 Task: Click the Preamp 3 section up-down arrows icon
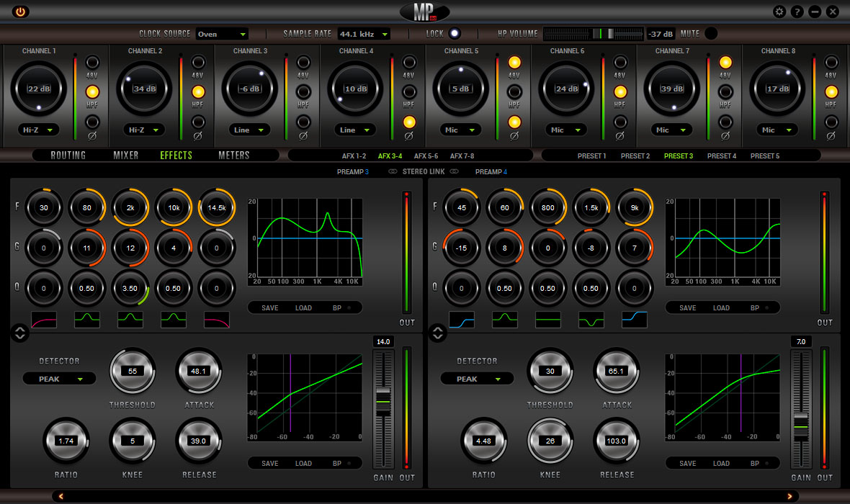[x=20, y=333]
